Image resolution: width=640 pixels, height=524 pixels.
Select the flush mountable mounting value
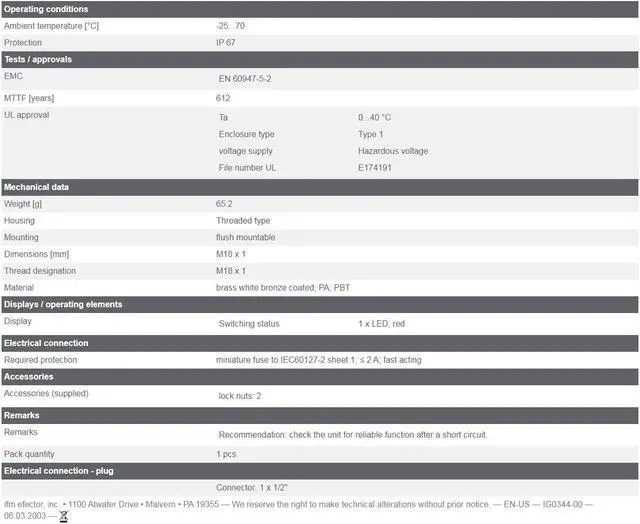[x=245, y=238]
